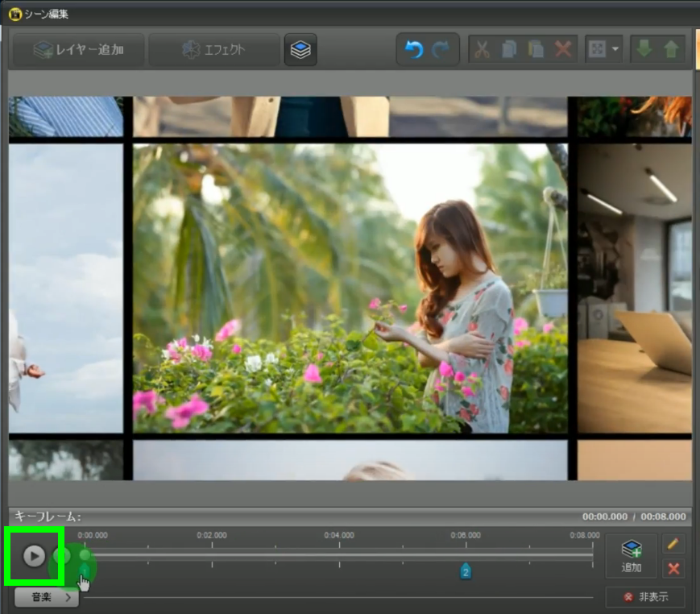Toggle the layers panel stack icon
700x614 pixels.
300,50
